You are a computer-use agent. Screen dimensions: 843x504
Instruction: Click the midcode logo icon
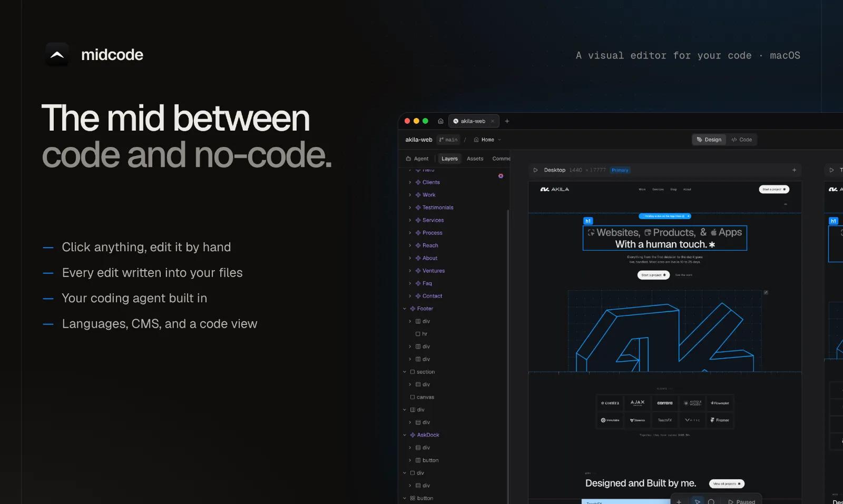click(x=57, y=54)
